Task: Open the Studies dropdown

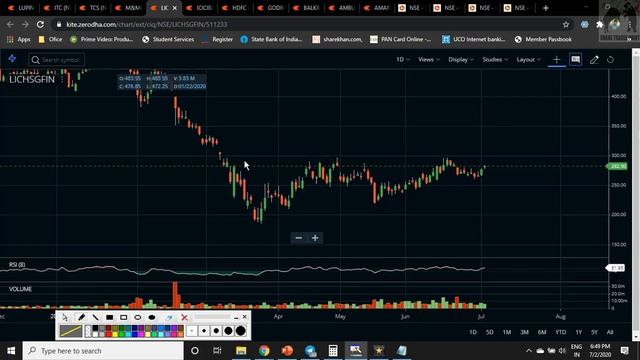Action: point(495,60)
